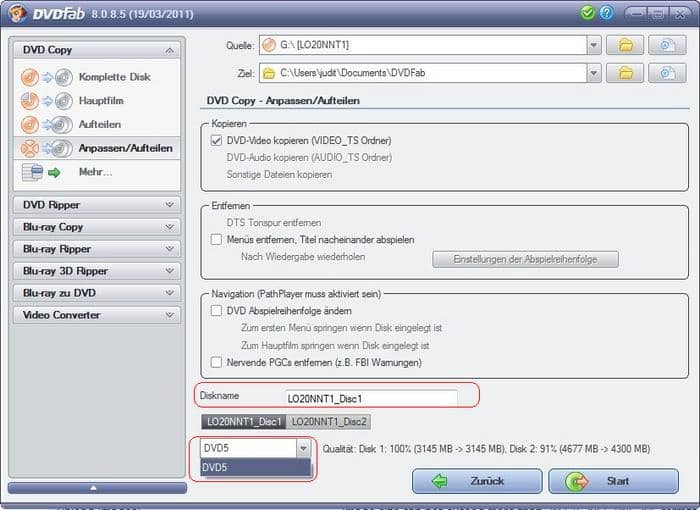This screenshot has width=700, height=510.
Task: Switch to LO20NNT1_Disc1 tab
Action: pyautogui.click(x=244, y=422)
